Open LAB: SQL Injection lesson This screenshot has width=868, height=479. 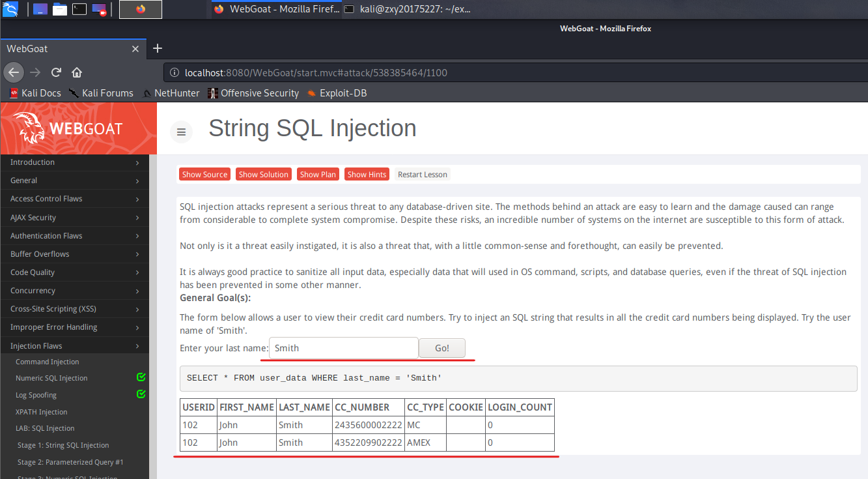(45, 428)
